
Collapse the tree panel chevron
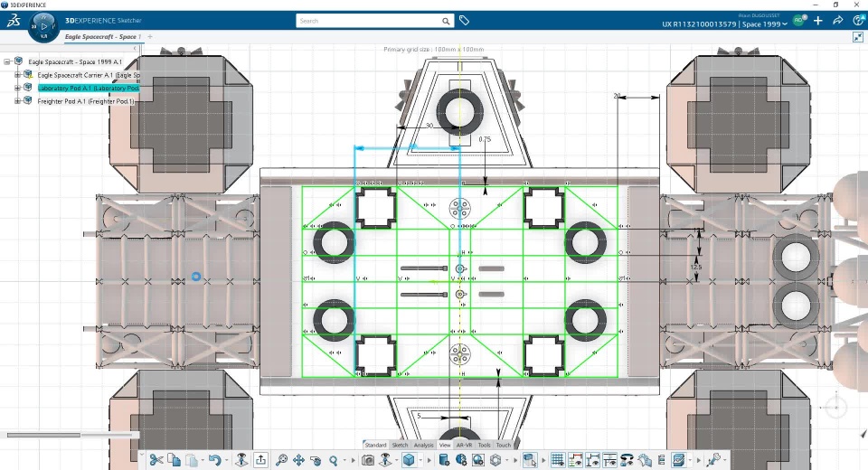(x=135, y=49)
